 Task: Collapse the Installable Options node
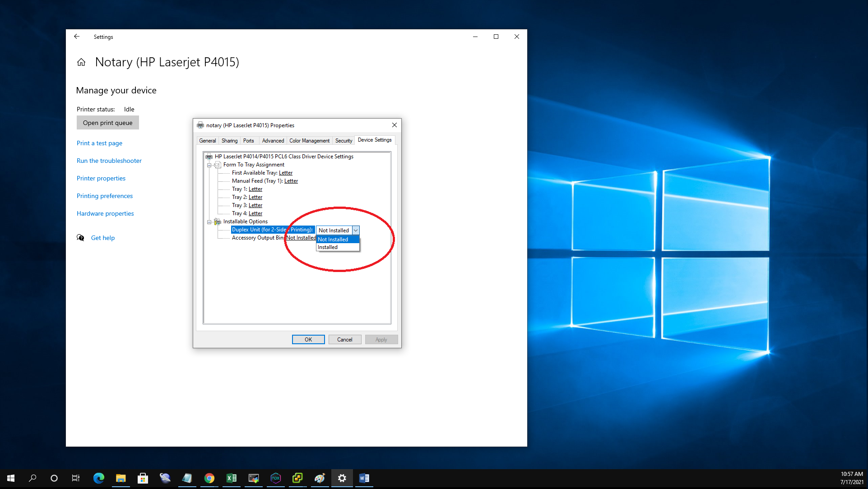[209, 222]
